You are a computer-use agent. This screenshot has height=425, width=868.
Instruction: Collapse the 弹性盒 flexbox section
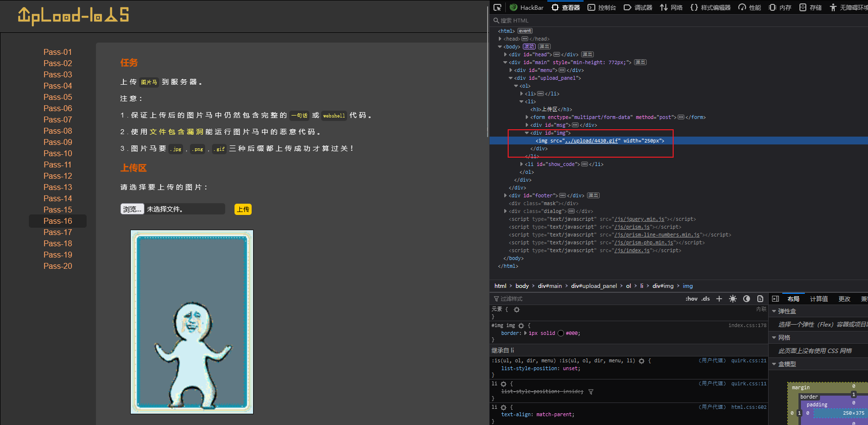(x=774, y=311)
